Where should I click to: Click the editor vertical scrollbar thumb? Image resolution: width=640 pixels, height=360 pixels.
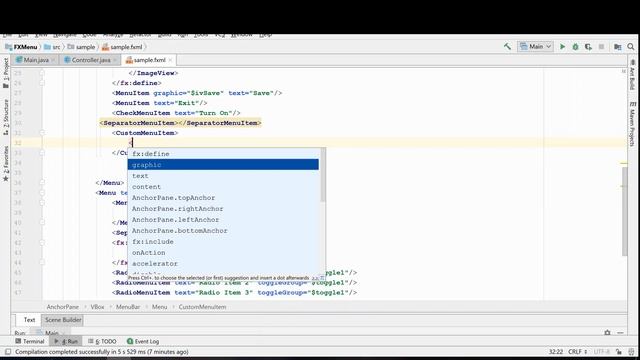[625, 211]
